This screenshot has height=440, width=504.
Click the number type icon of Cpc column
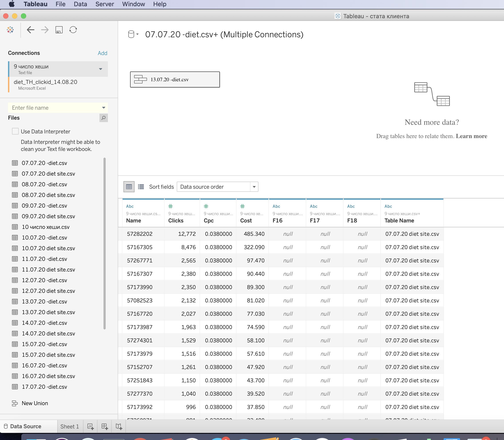[206, 206]
